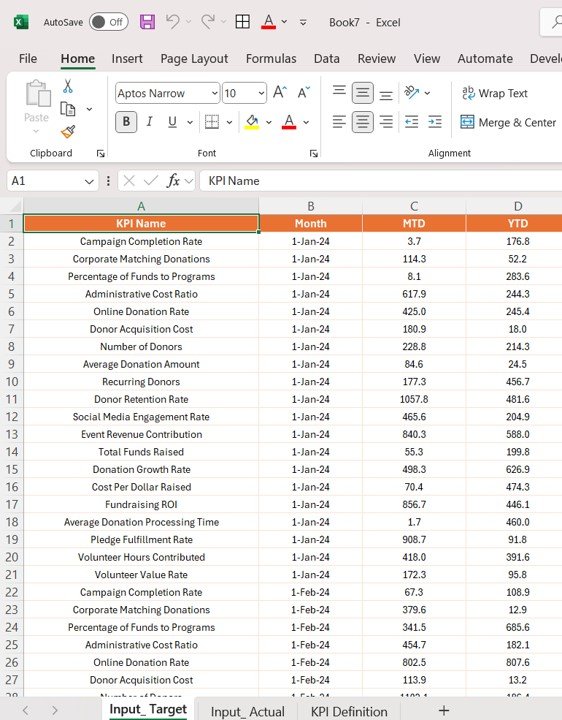
Task: Click the Orientation text angle icon
Action: [x=411, y=93]
